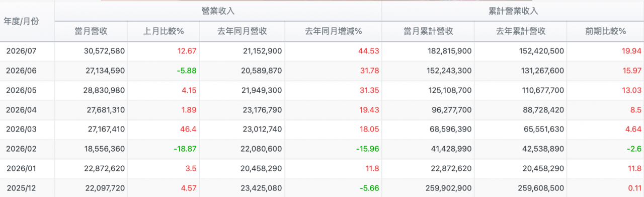644x197 pixels.
Task: Click last-year cumulative 42,538,890
Action: pyautogui.click(x=543, y=149)
